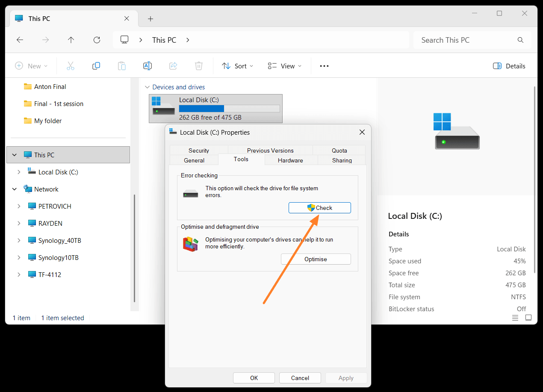Click the Delete trash icon
543x392 pixels.
(x=199, y=66)
